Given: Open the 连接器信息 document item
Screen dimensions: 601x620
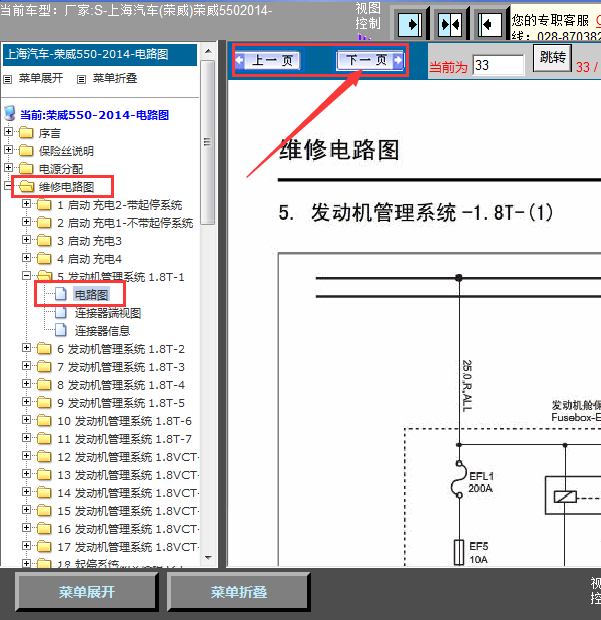Looking at the screenshot, I should point(102,331).
